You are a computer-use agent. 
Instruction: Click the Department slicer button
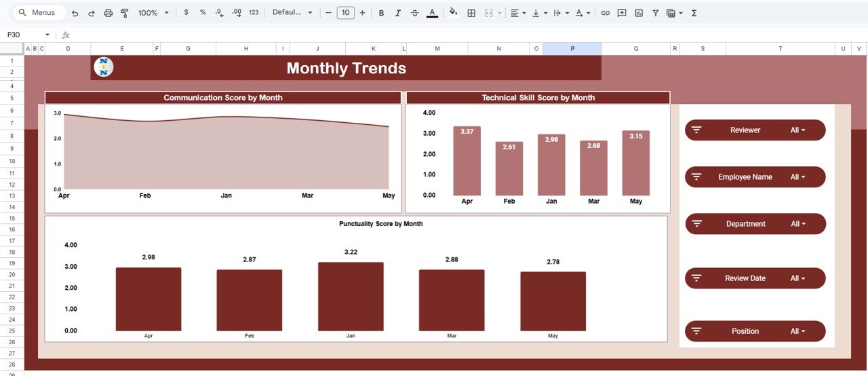(755, 224)
